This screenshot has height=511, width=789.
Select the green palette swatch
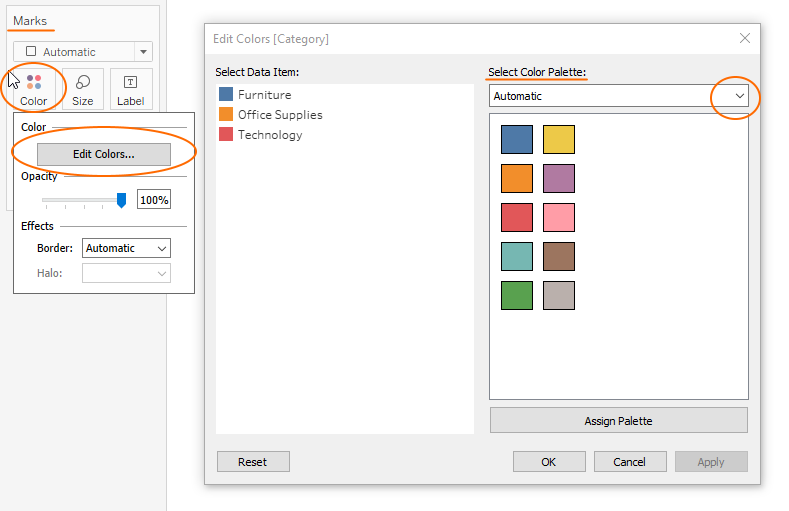(x=517, y=295)
